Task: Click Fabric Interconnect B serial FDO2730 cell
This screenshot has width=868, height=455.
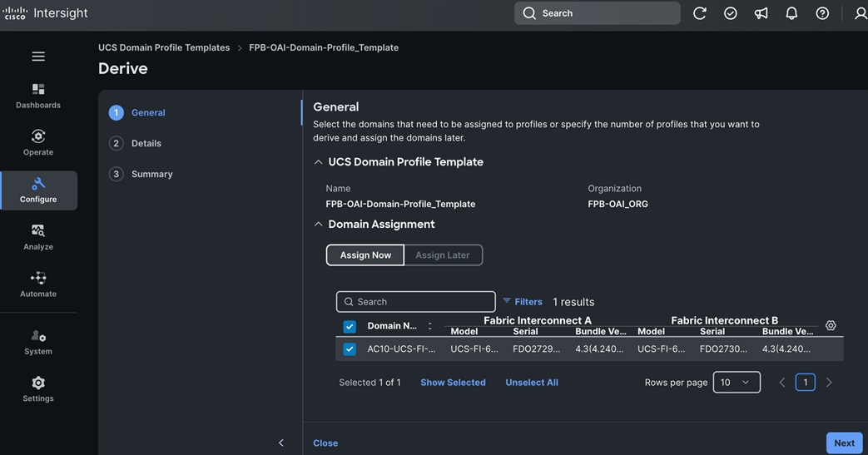Action: tap(723, 349)
